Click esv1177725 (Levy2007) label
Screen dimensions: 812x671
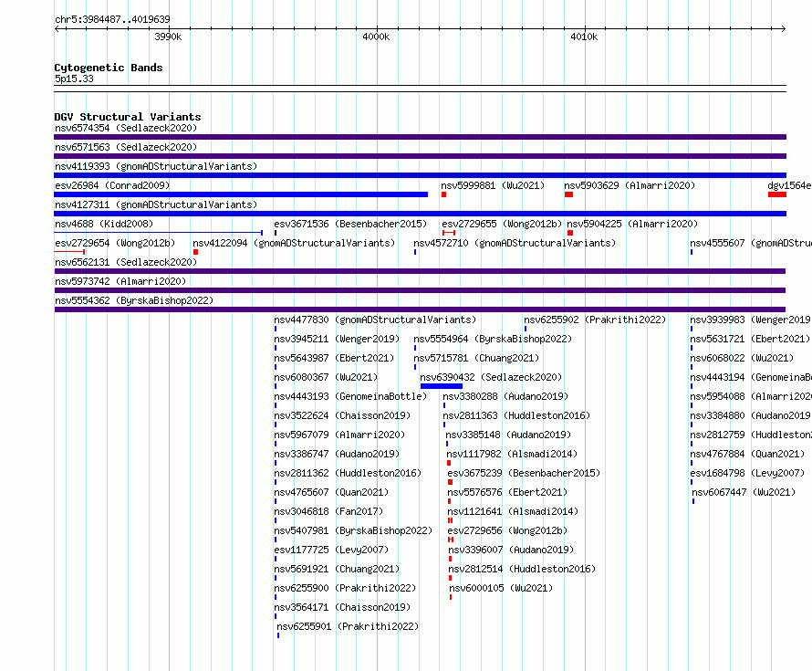331,550
